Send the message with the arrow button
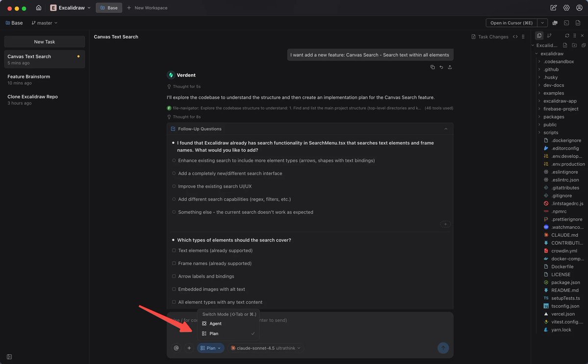 443,348
